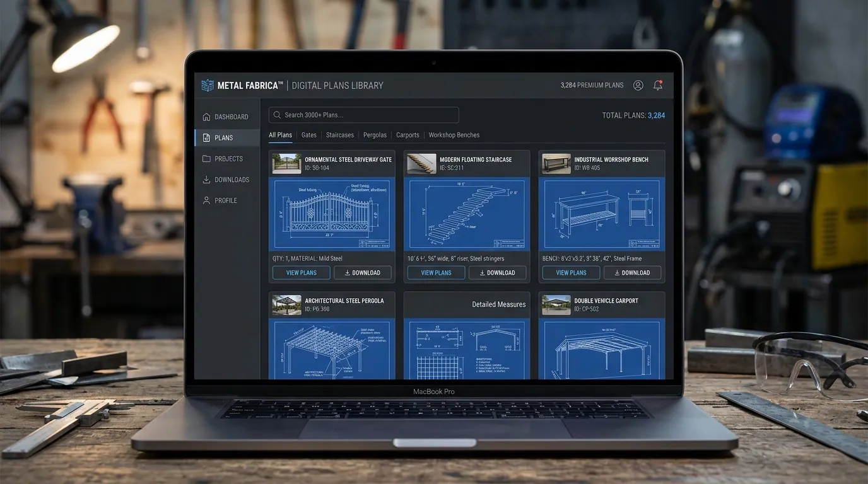View plans for Modern Floating Staircase
The width and height of the screenshot is (868, 484).
(x=437, y=273)
